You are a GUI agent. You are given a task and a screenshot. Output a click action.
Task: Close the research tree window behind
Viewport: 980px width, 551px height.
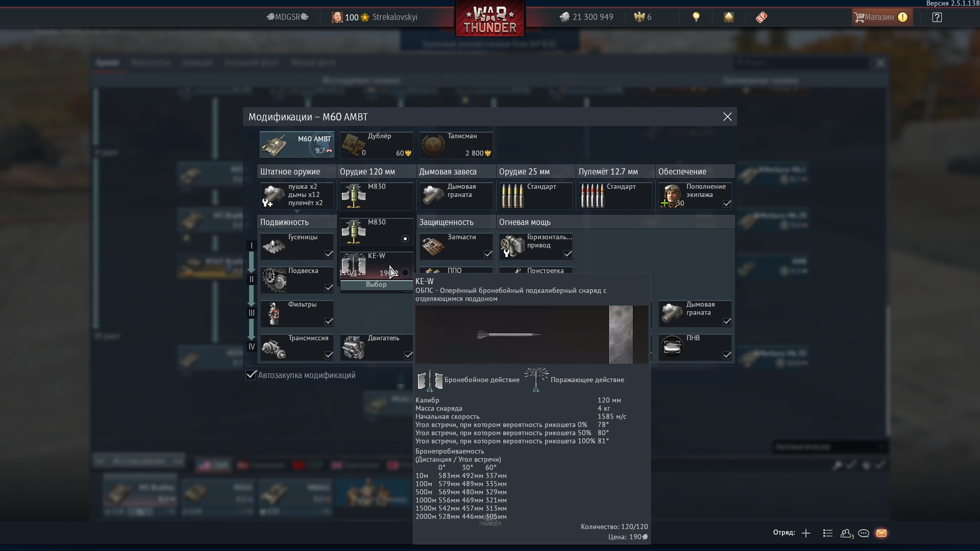click(x=880, y=63)
